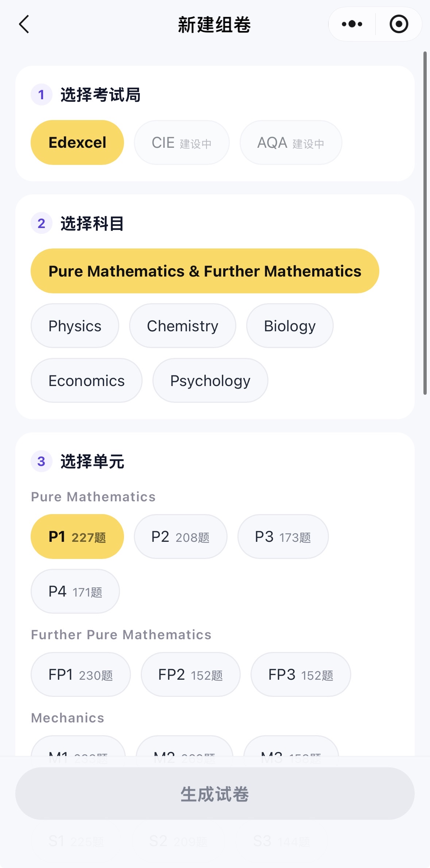Select AQA exam board chip
This screenshot has height=868, width=430.
[291, 142]
